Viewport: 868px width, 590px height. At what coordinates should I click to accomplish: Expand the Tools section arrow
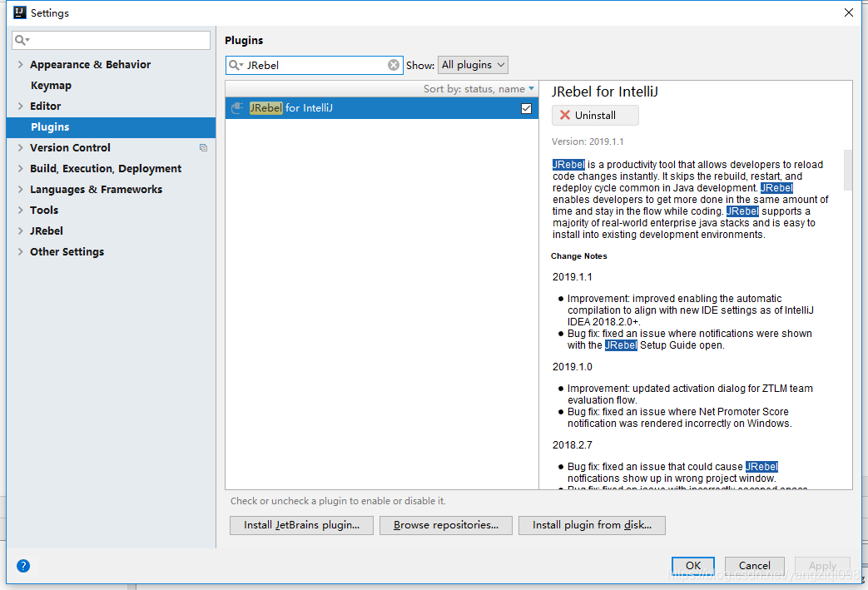(x=20, y=210)
